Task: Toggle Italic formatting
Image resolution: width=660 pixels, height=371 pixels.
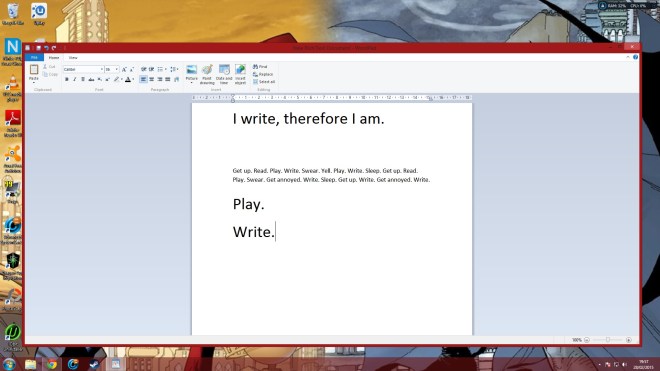Action: point(75,79)
